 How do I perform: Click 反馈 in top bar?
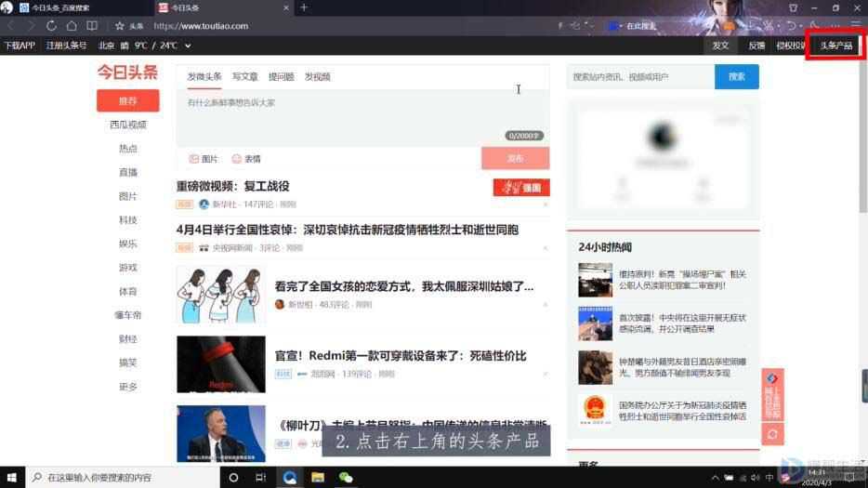coord(756,46)
